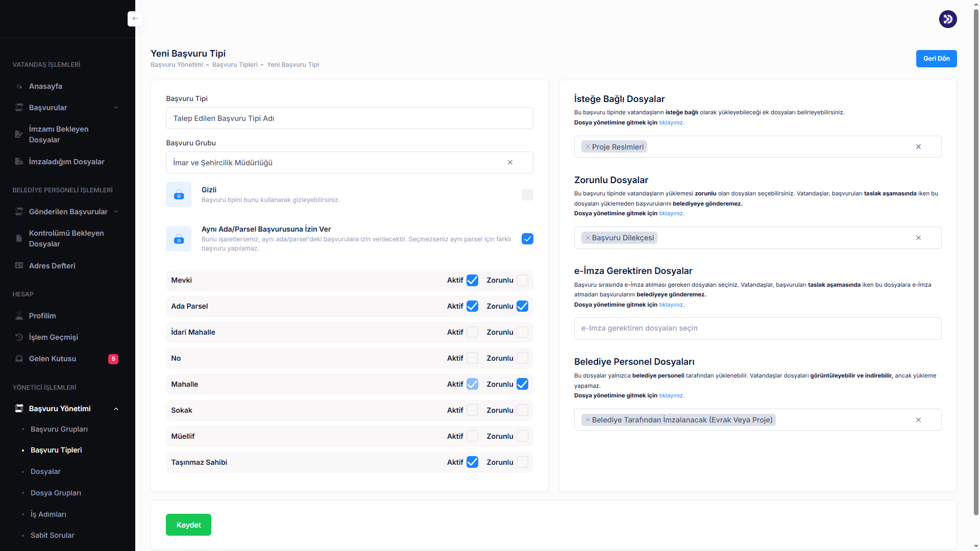Toggle the Gizli checkbox

(x=527, y=194)
